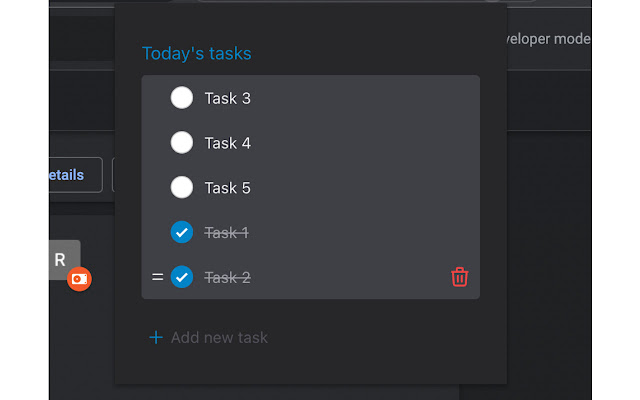
Task: Select the Task 4 label
Action: [227, 143]
